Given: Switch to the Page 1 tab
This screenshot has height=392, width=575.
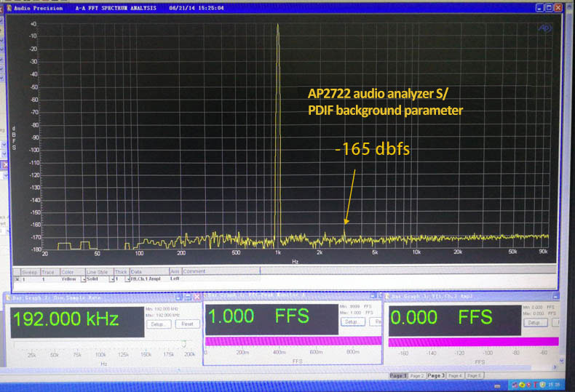Looking at the screenshot, I should 398,375.
